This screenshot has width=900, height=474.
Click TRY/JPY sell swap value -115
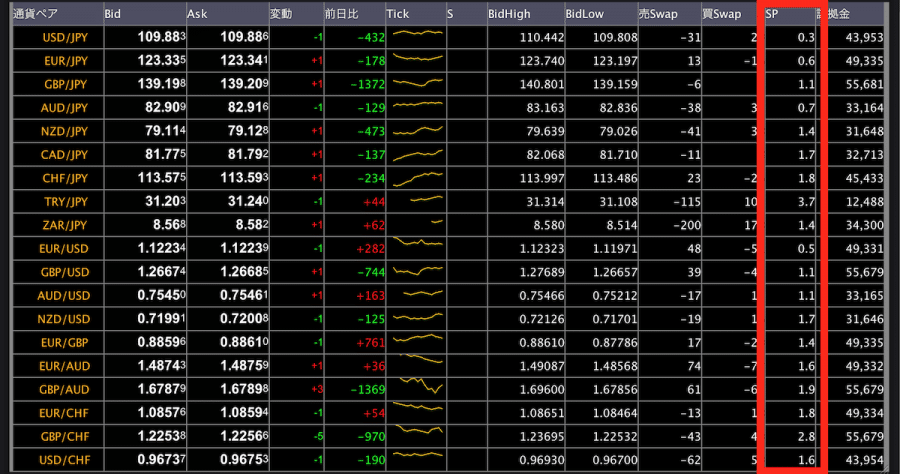687,203
